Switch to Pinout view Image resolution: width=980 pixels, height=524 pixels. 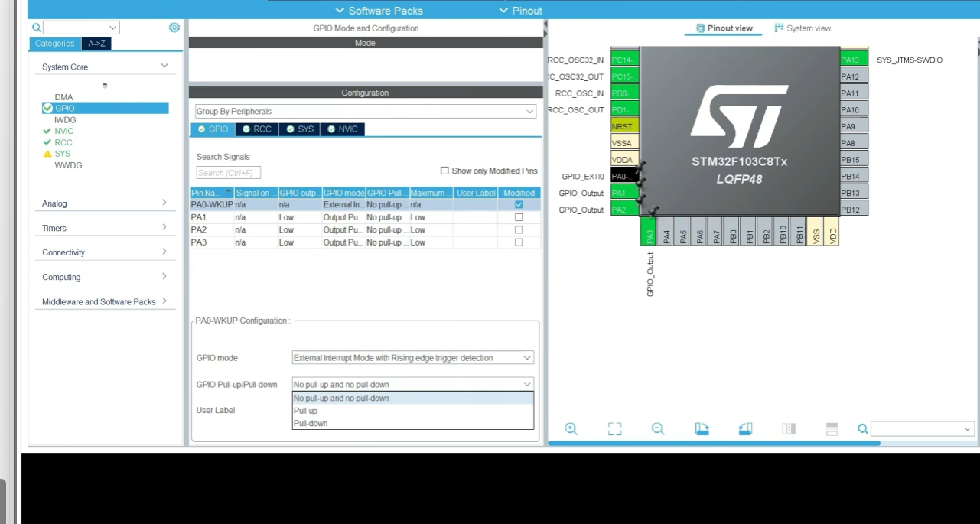click(724, 28)
